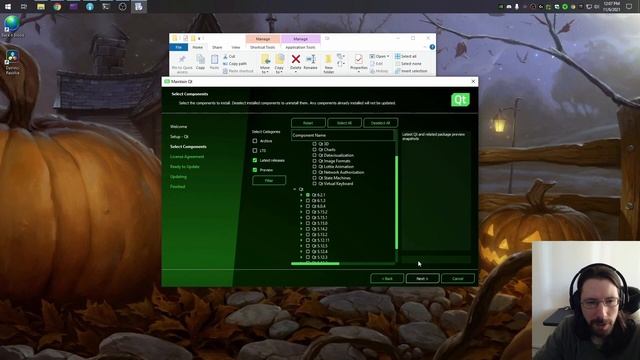Click the Reset button in Maintain Qt

click(x=308, y=123)
